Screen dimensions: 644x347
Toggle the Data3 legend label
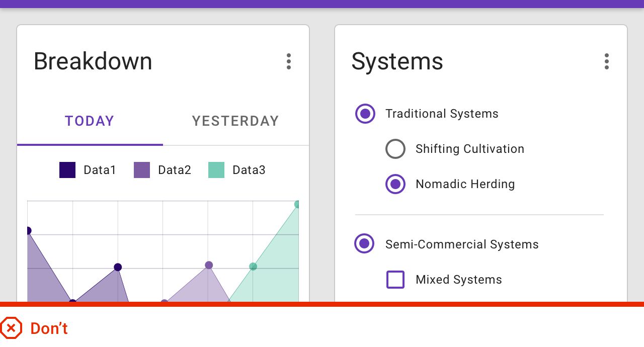tap(249, 170)
